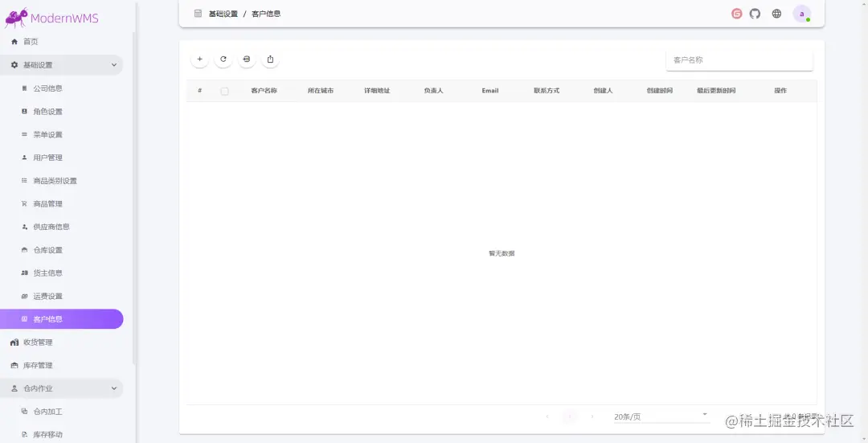This screenshot has height=443, width=868.
Task: Click the 操作 column header
Action: (780, 91)
